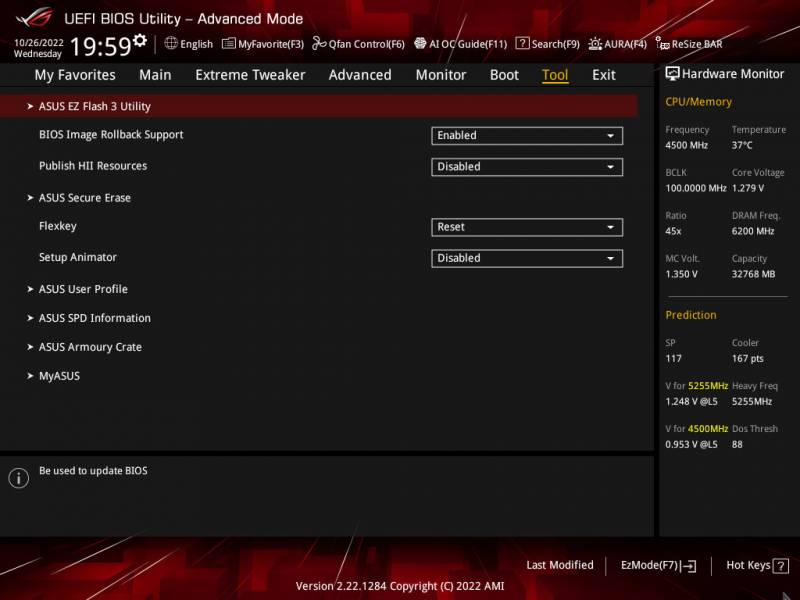Click the 19:59 clock display

(x=101, y=46)
